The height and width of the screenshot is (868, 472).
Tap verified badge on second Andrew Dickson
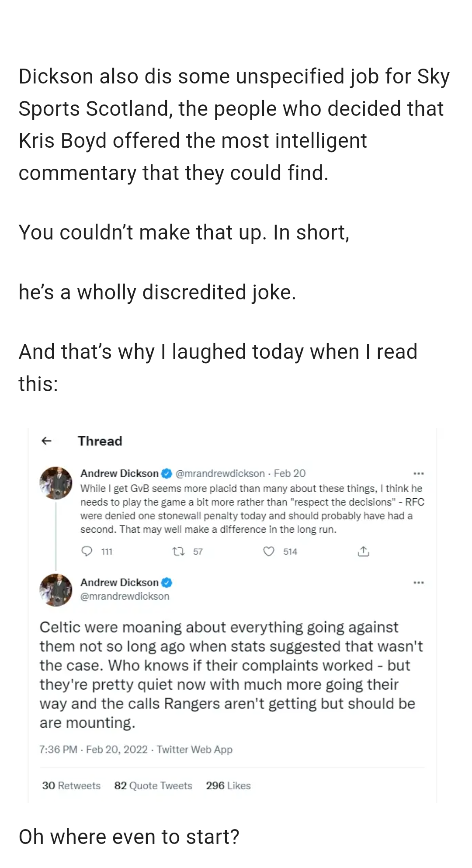[x=167, y=583]
